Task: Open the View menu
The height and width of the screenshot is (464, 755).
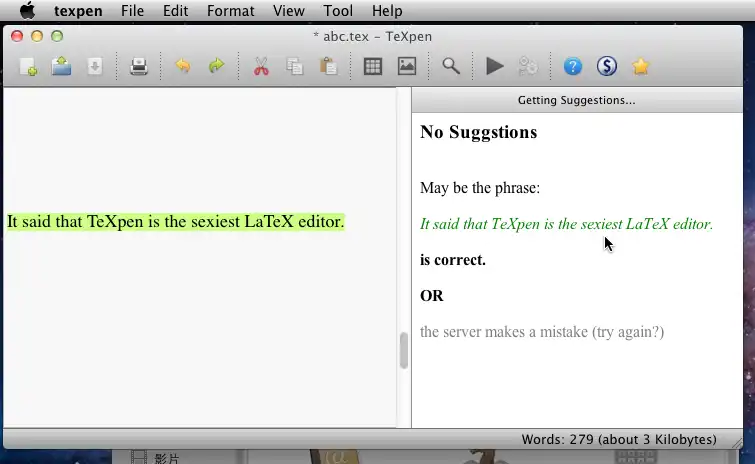Action: (288, 11)
